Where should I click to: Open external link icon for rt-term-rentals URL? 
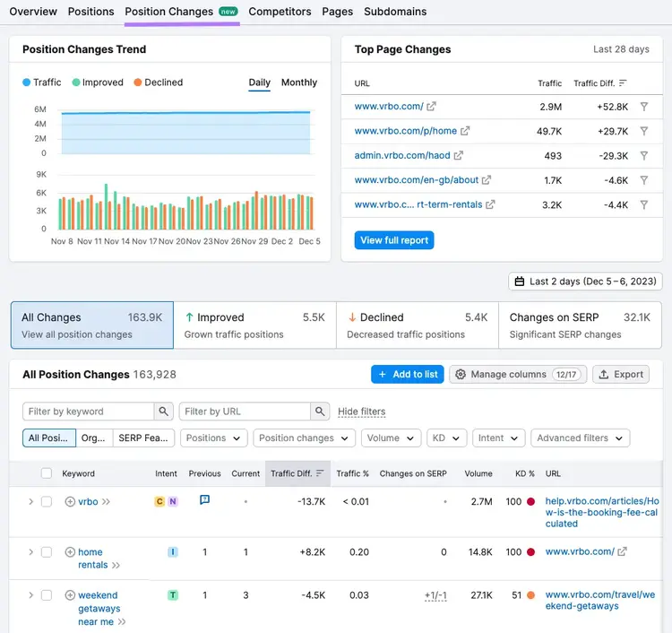(490, 204)
